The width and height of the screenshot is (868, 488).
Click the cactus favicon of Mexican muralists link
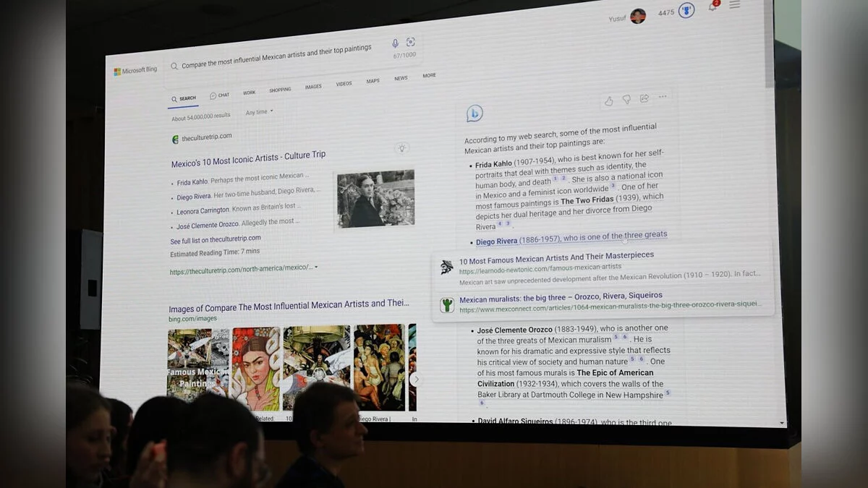[x=448, y=305]
